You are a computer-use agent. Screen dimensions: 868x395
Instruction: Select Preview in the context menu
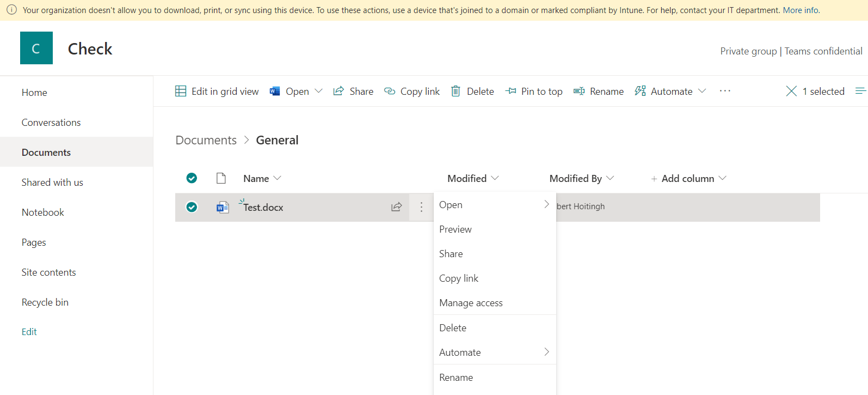455,229
